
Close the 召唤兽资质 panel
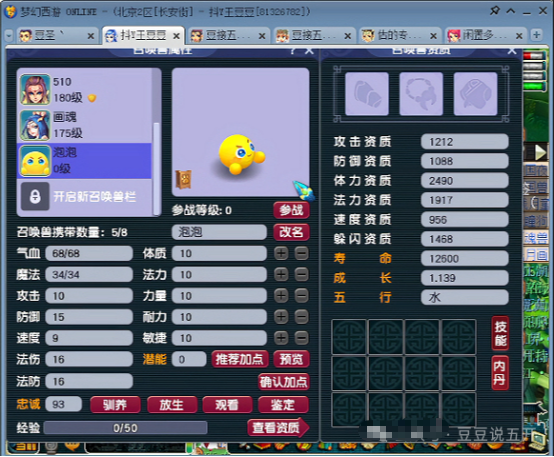pyautogui.click(x=512, y=51)
